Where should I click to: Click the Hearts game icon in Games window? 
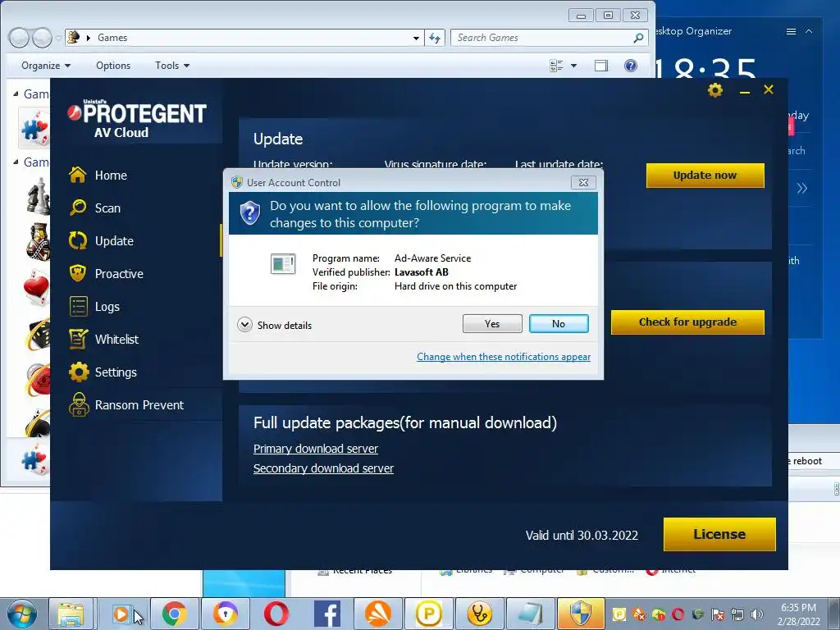(36, 290)
